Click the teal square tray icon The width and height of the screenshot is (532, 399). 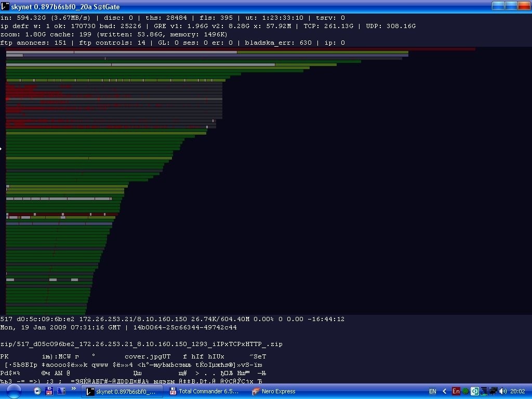(474, 391)
